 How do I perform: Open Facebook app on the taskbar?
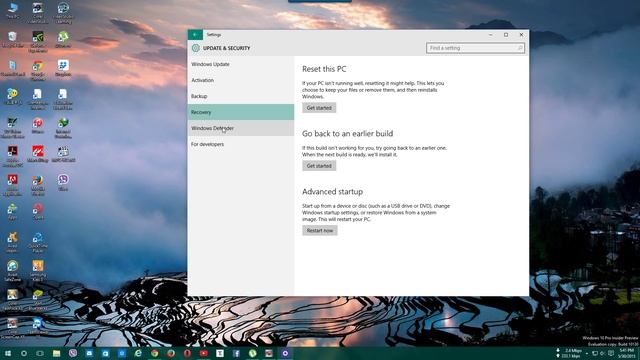pyautogui.click(x=236, y=353)
